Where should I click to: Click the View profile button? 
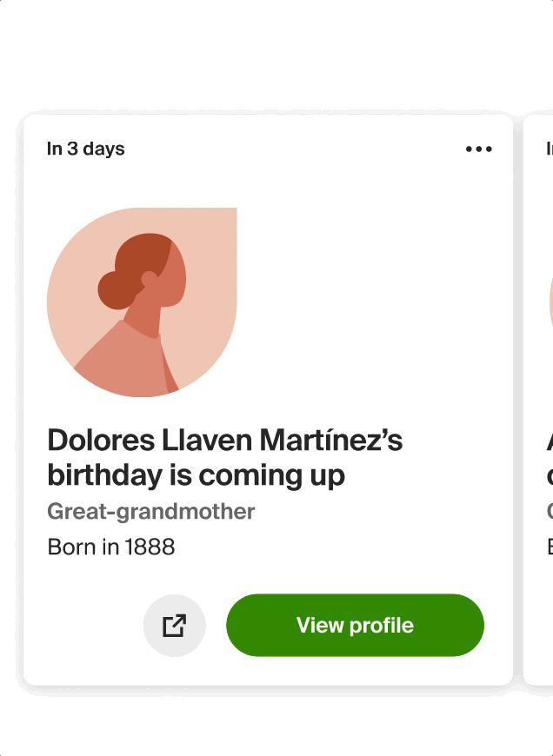355,626
